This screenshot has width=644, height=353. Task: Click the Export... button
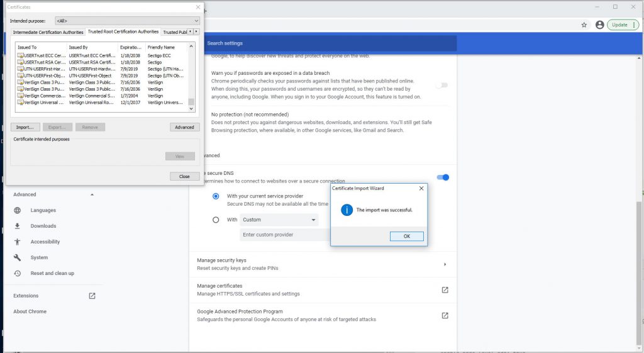click(57, 127)
